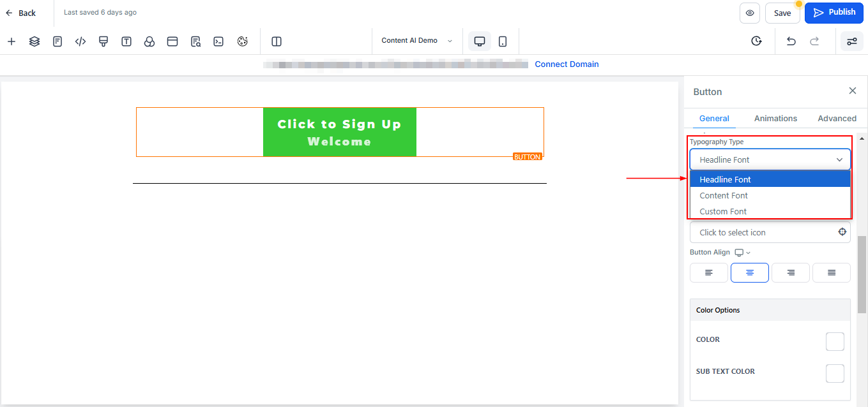
Task: Switch to mobile view
Action: pyautogui.click(x=503, y=41)
